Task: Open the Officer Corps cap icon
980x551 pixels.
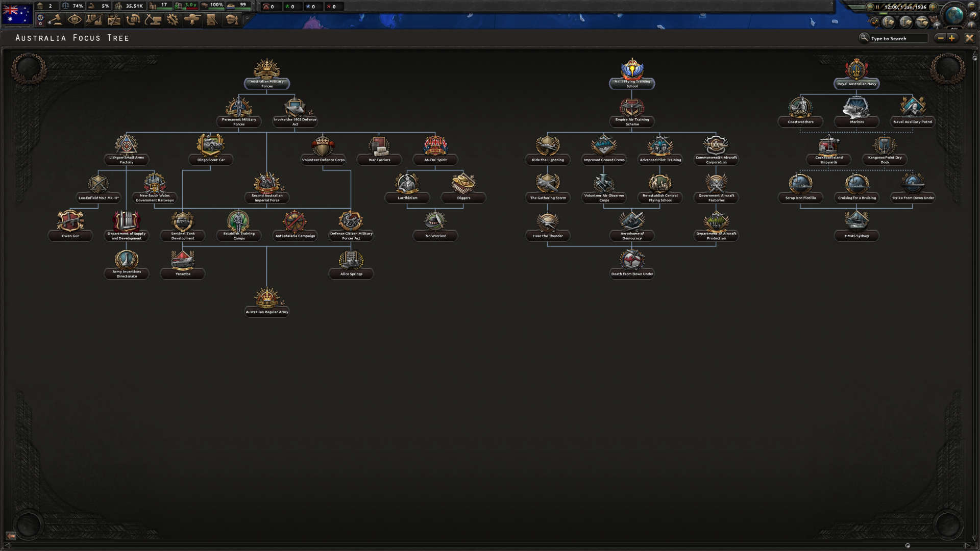Action: tap(232, 20)
